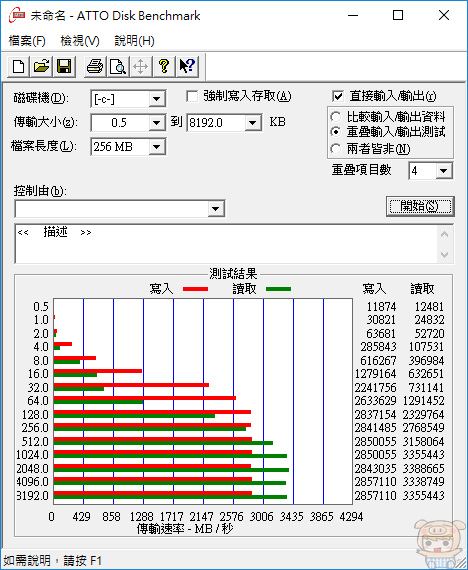
Task: Click the description box scroll down arrow
Action: click(x=444, y=254)
